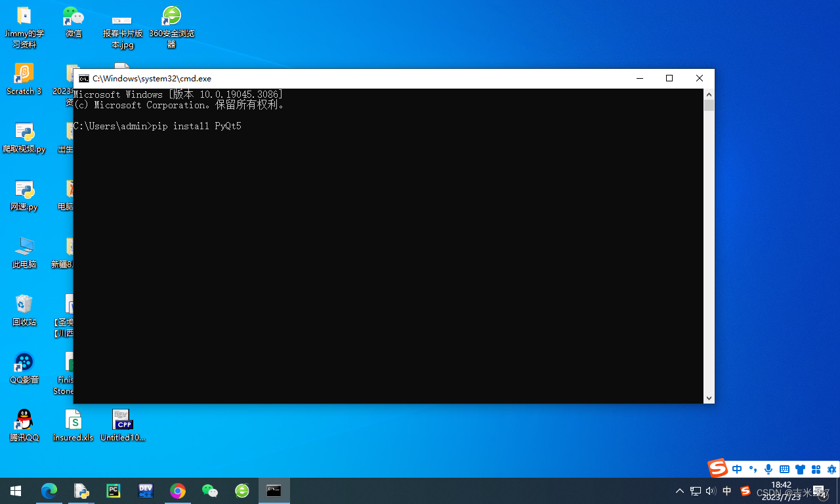This screenshot has width=840, height=504.
Task: Click the cmd scrollbar down arrow
Action: click(709, 398)
